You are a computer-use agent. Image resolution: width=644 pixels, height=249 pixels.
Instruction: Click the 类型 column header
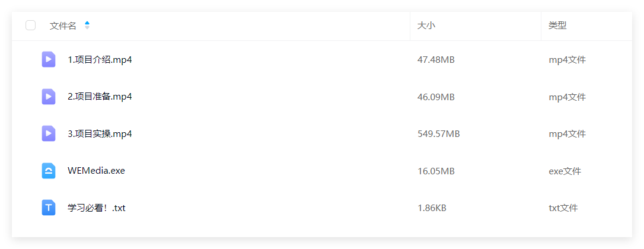(557, 25)
